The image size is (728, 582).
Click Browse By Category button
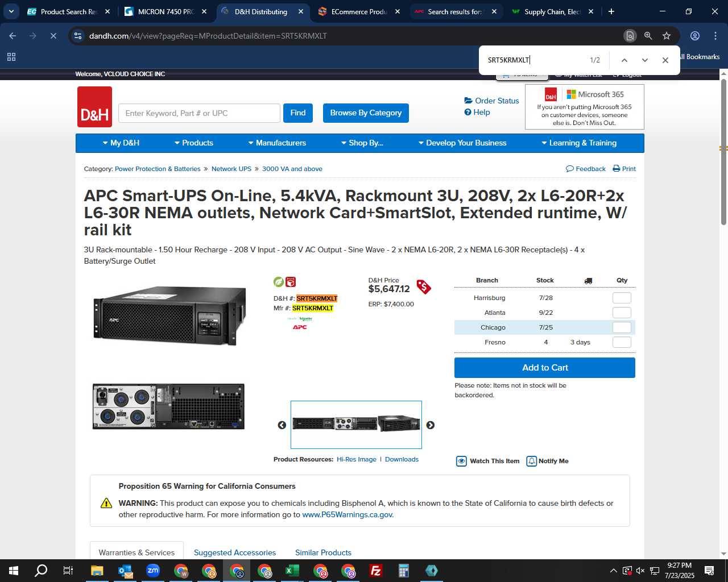click(366, 113)
